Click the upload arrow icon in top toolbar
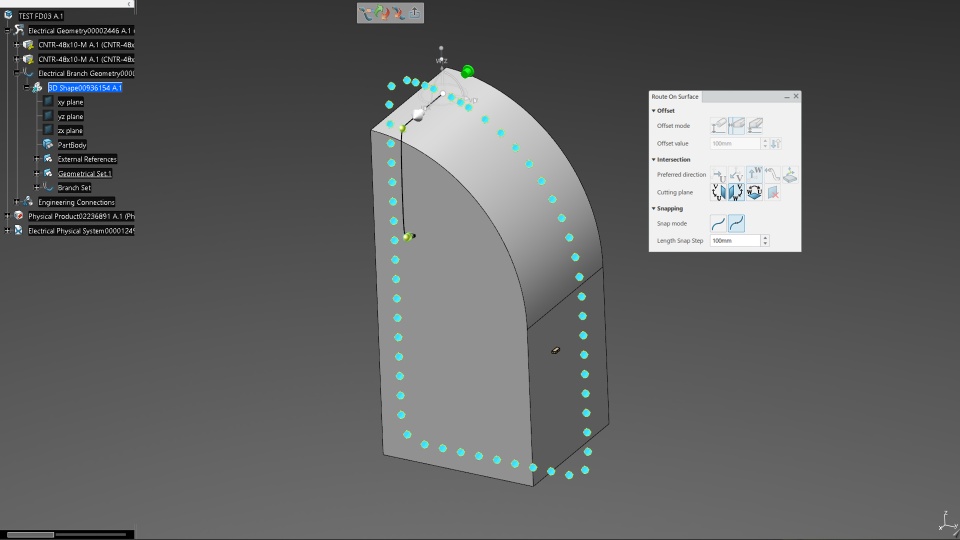The image size is (960, 540). click(414, 12)
